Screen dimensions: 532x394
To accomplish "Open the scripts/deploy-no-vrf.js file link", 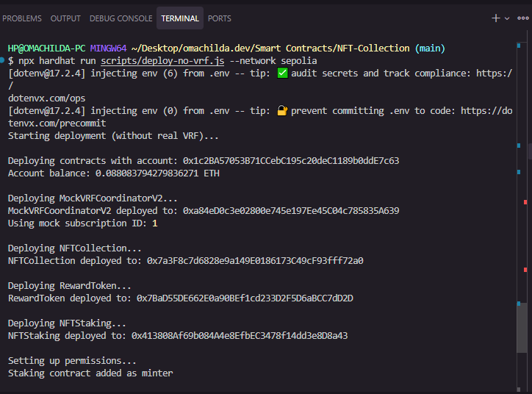I will tap(162, 61).
